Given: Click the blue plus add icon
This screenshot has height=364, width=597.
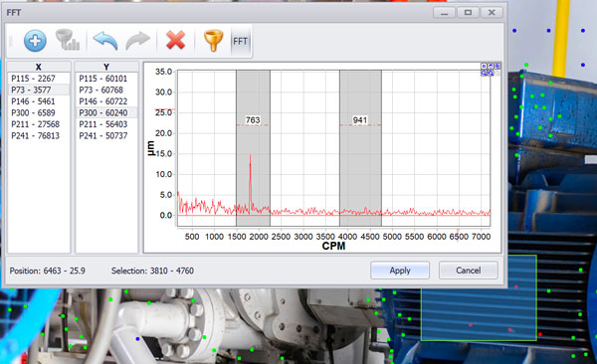Looking at the screenshot, I should click(x=35, y=41).
